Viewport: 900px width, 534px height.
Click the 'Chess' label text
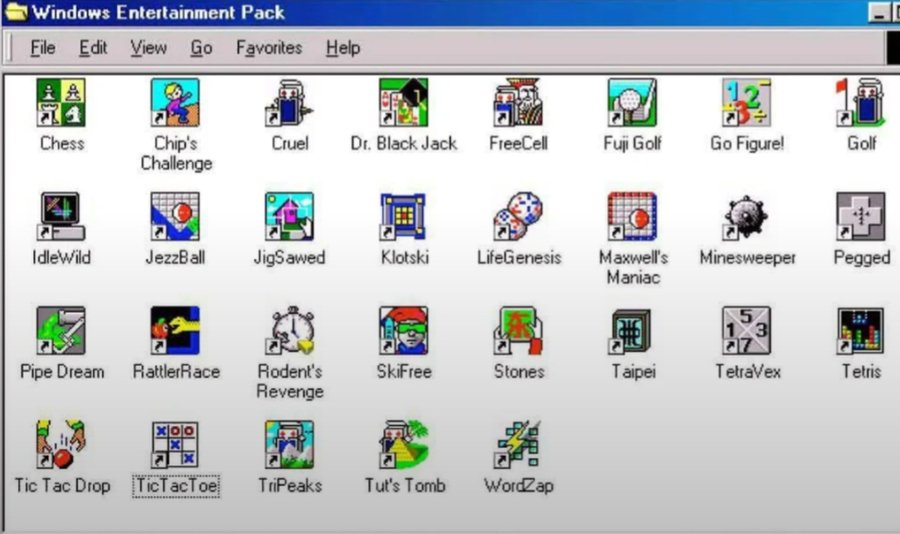click(62, 144)
